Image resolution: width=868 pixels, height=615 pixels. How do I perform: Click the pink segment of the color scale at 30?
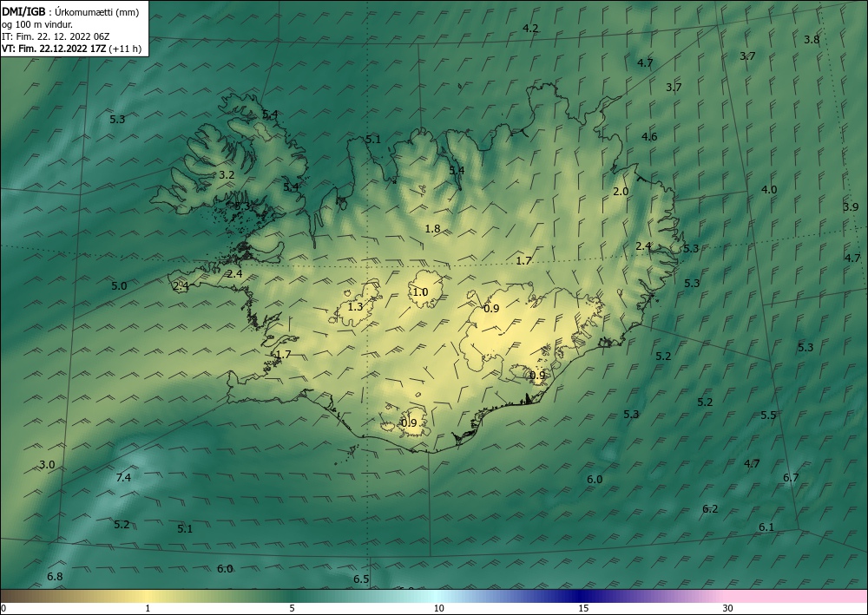tap(728, 596)
